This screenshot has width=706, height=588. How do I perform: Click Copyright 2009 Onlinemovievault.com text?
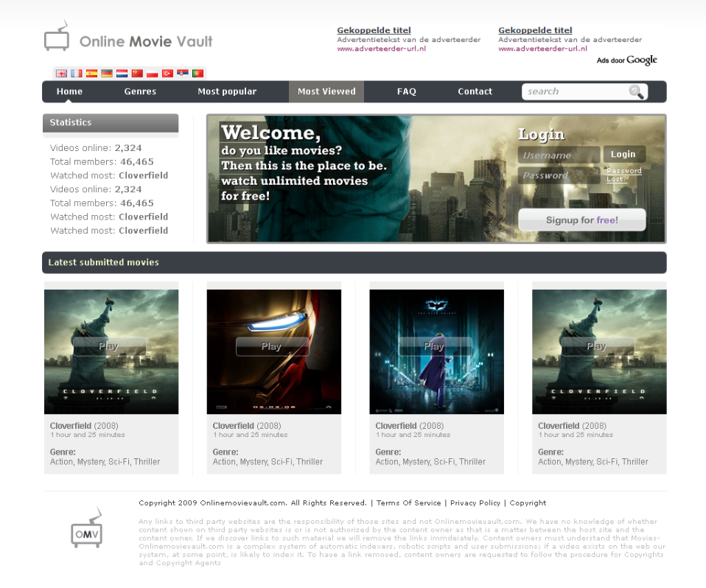coord(253,503)
